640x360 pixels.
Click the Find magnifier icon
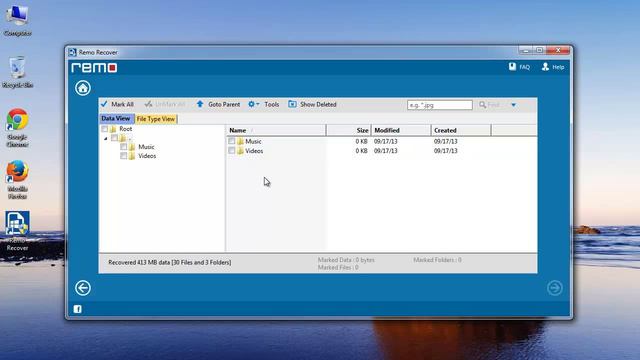click(482, 104)
